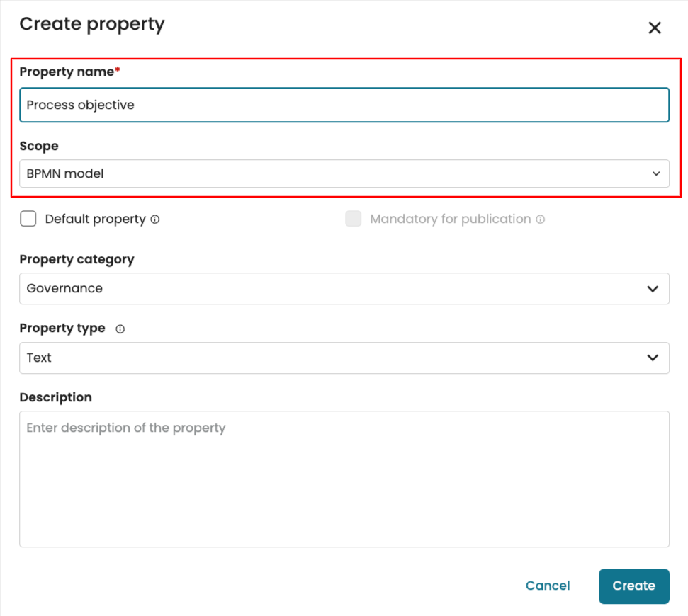688x616 pixels.
Task: Focus the Property name input field
Action: click(344, 105)
